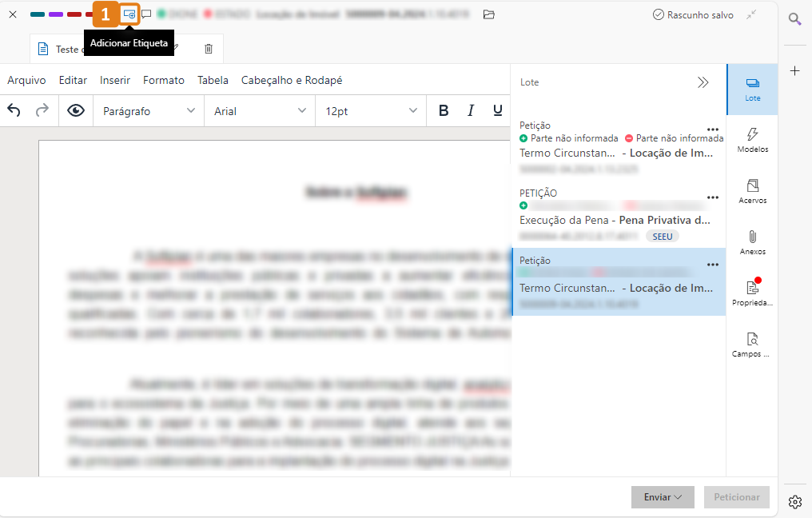Open the Inserir menu
Screen dimensions: 812x518
coord(115,80)
